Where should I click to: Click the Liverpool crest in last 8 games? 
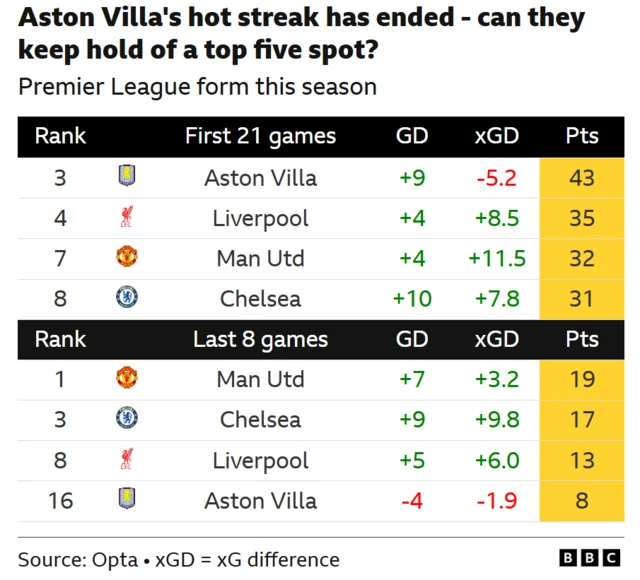[x=127, y=459]
